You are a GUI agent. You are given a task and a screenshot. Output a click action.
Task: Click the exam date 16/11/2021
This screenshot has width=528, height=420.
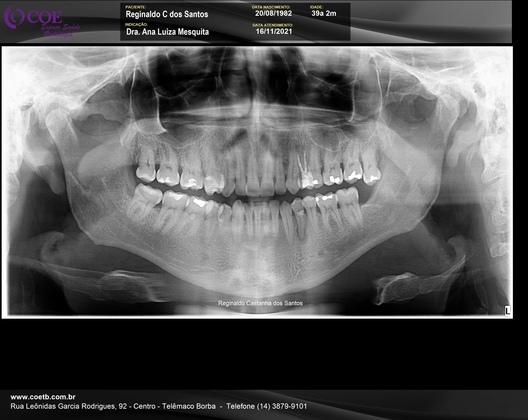tap(274, 31)
